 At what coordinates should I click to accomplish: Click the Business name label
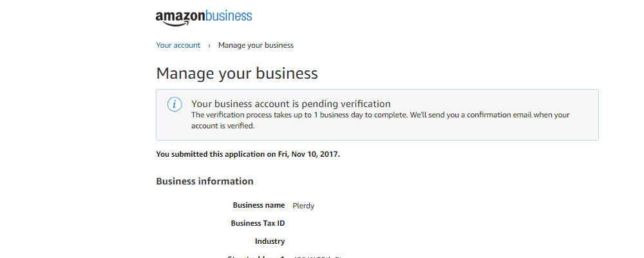259,205
